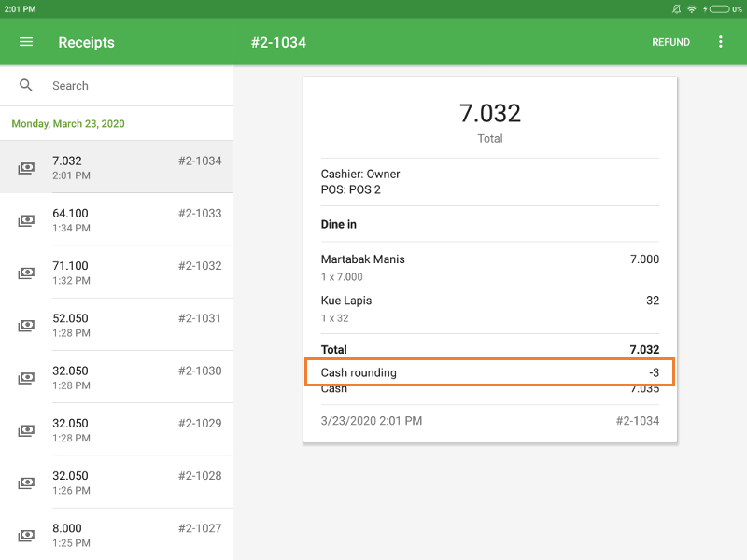The image size is (747, 560).
Task: Click cash icon for receipt #2-1033
Action: 26,221
